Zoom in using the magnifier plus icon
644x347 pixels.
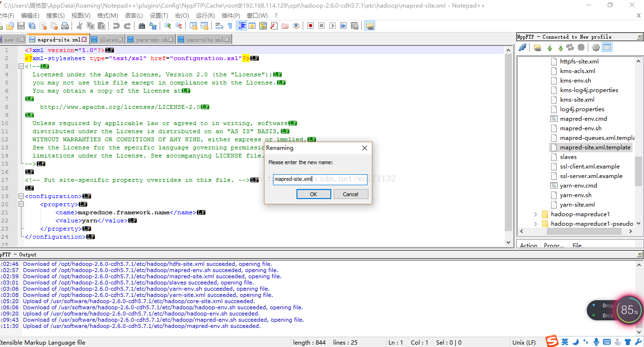[x=168, y=26]
